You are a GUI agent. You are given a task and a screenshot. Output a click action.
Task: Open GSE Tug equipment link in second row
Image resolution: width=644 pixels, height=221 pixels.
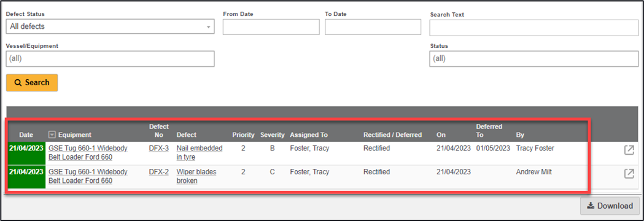88,176
